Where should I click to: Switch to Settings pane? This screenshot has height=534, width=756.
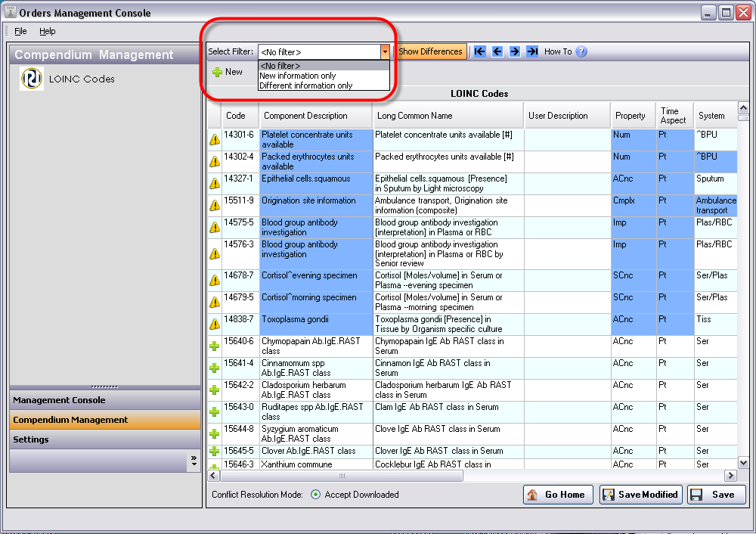pos(104,439)
